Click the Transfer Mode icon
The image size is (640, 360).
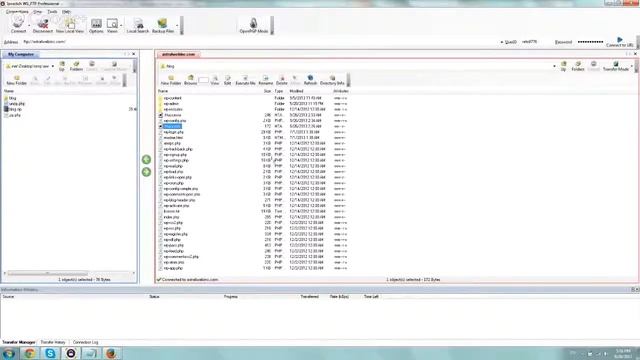pos(616,66)
